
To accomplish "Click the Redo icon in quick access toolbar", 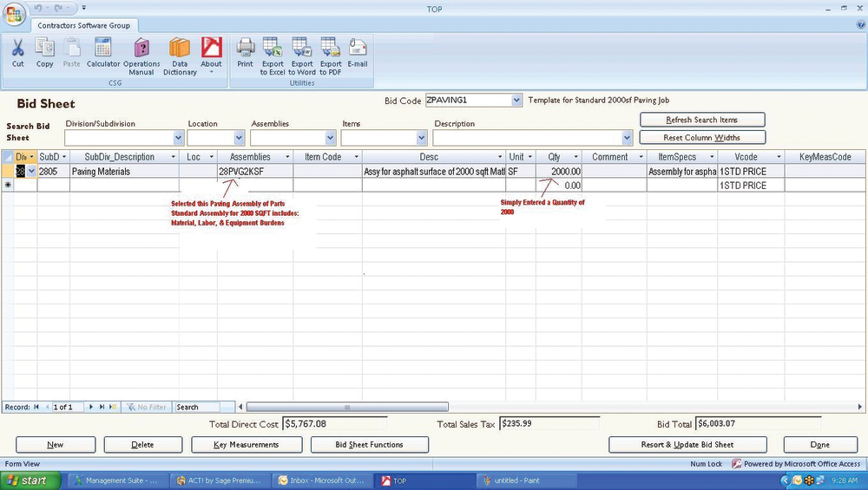I will click(x=57, y=8).
